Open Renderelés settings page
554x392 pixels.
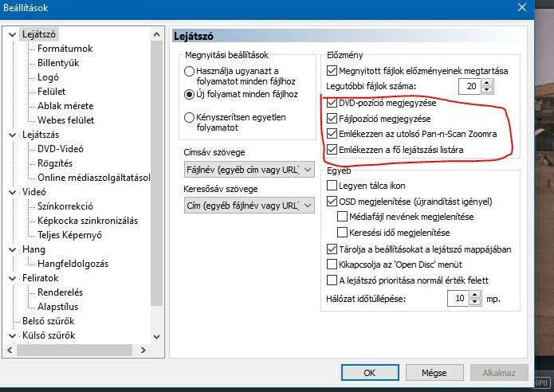tap(60, 292)
